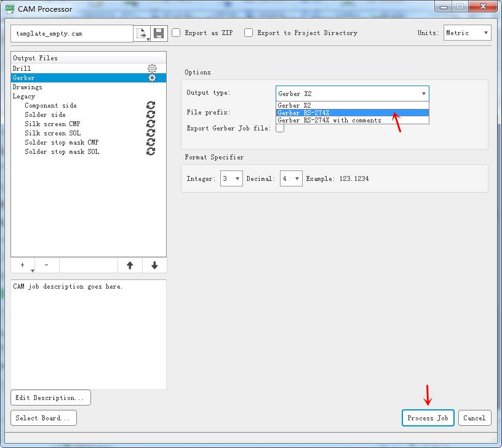Open the Select Board dialog
This screenshot has height=448, width=502.
point(43,418)
